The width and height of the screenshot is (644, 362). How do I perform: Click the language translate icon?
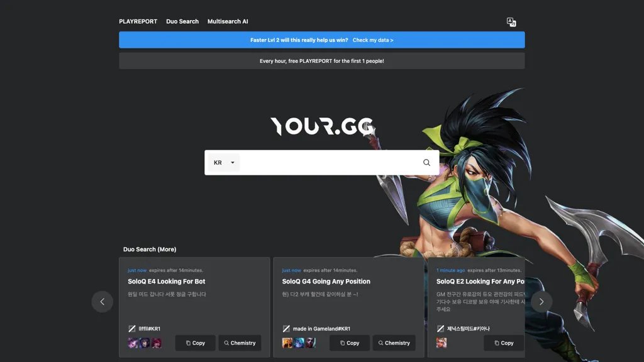point(511,22)
